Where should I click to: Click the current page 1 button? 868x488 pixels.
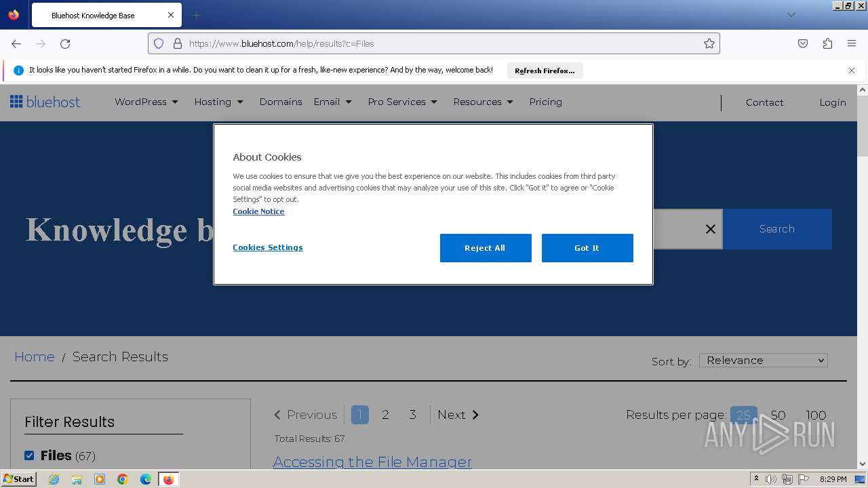pyautogui.click(x=360, y=415)
